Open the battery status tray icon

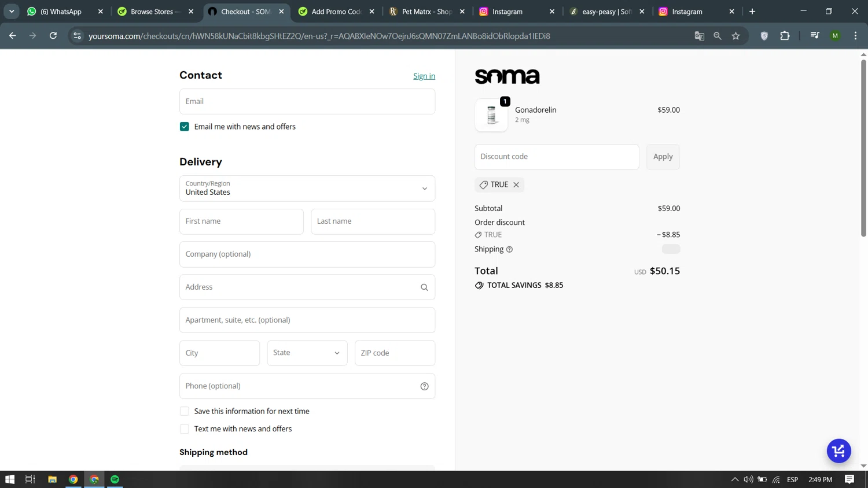pos(762,479)
